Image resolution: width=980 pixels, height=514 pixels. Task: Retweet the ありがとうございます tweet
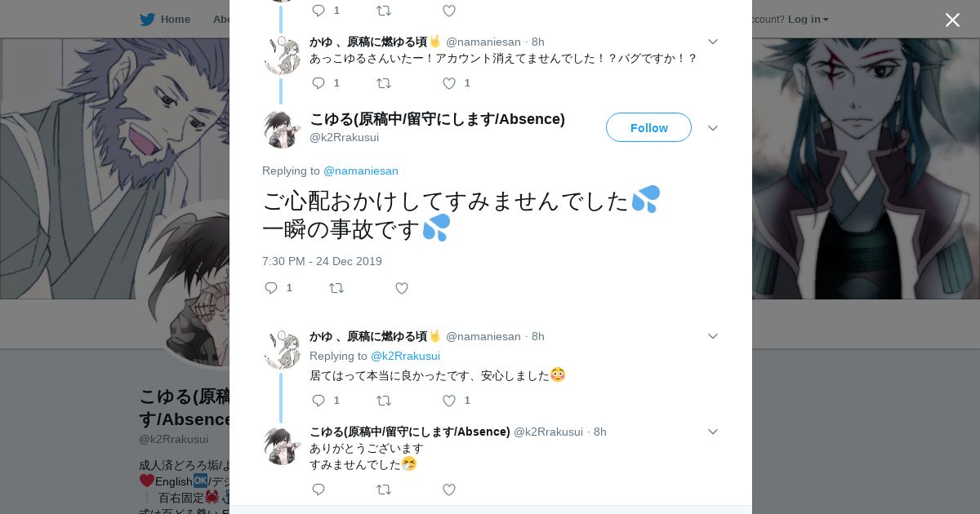(384, 490)
